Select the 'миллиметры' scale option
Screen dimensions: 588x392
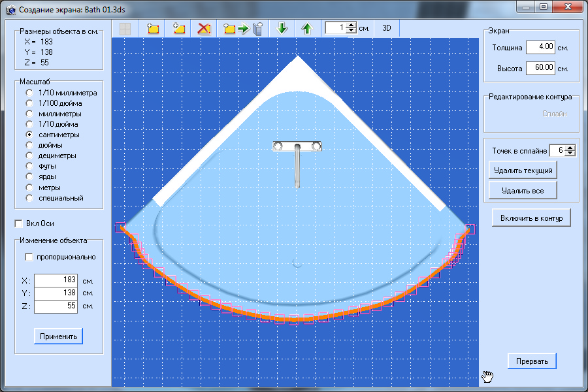(29, 114)
